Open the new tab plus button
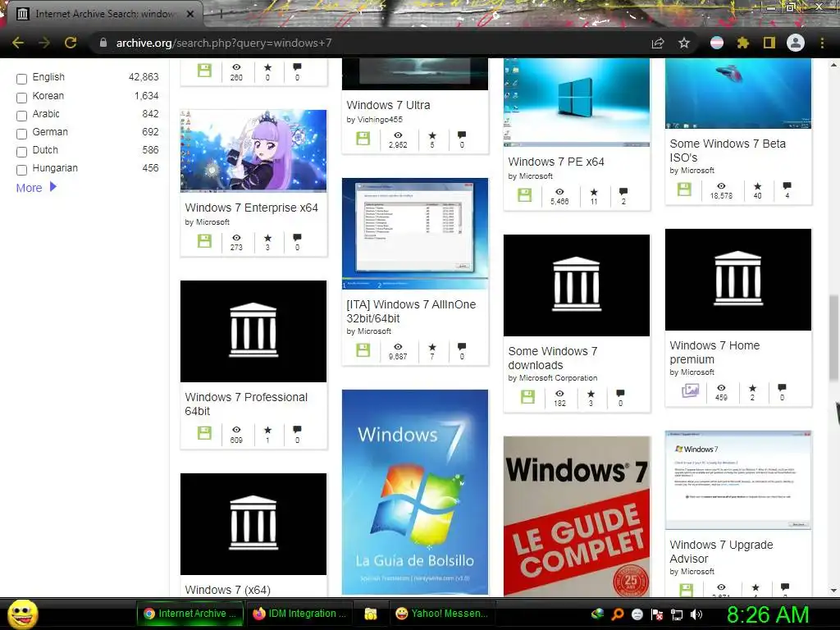Screen dimensions: 840x630 tap(221, 14)
